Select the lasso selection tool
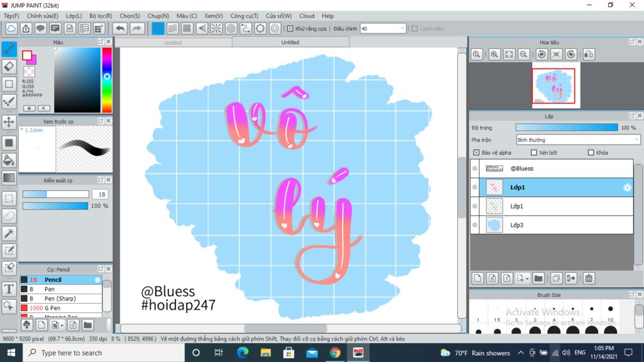The width and height of the screenshot is (644, 362). pyautogui.click(x=9, y=216)
